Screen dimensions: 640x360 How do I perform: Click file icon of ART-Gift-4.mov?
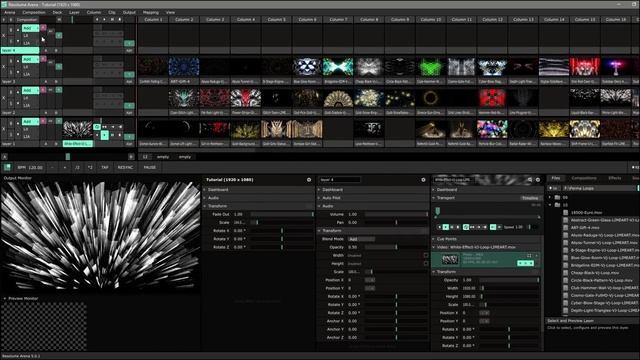(x=566, y=228)
